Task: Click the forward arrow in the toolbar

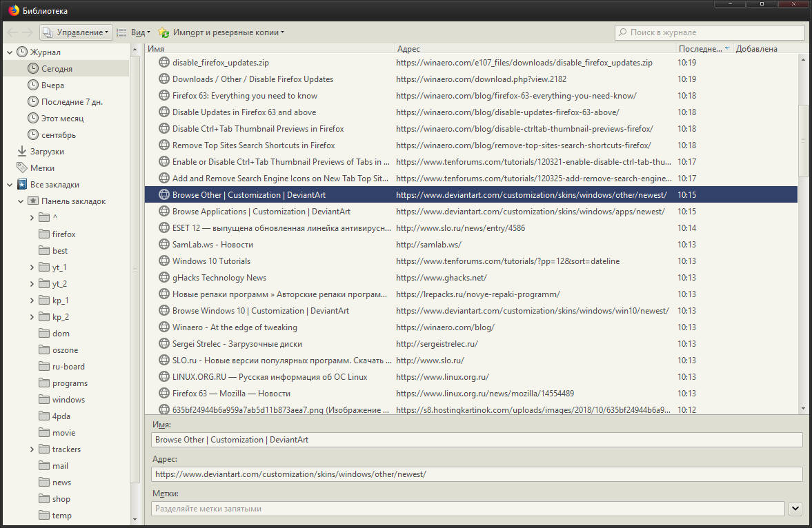Action: pos(28,32)
